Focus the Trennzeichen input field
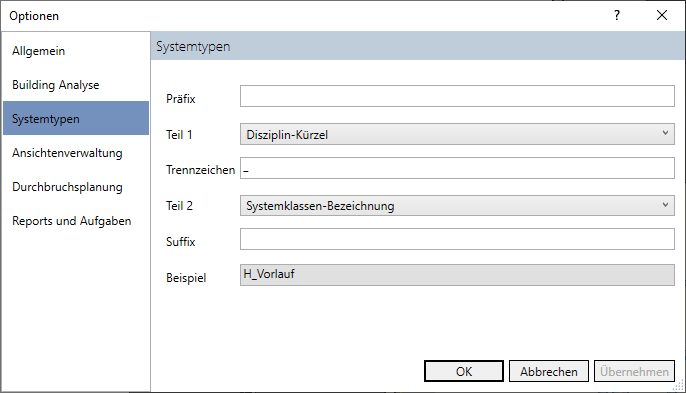The height and width of the screenshot is (393, 686). tap(457, 168)
